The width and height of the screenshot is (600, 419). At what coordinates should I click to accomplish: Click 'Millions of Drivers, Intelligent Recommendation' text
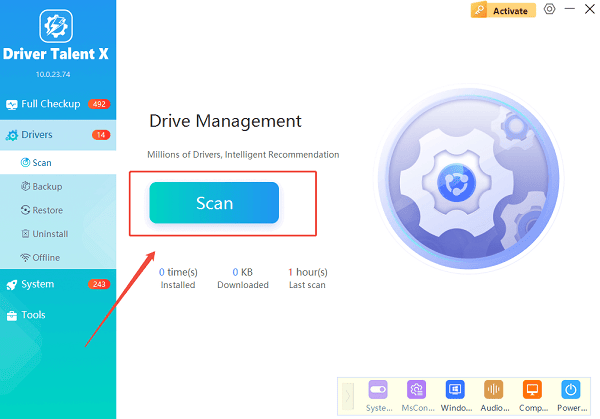[x=243, y=155]
